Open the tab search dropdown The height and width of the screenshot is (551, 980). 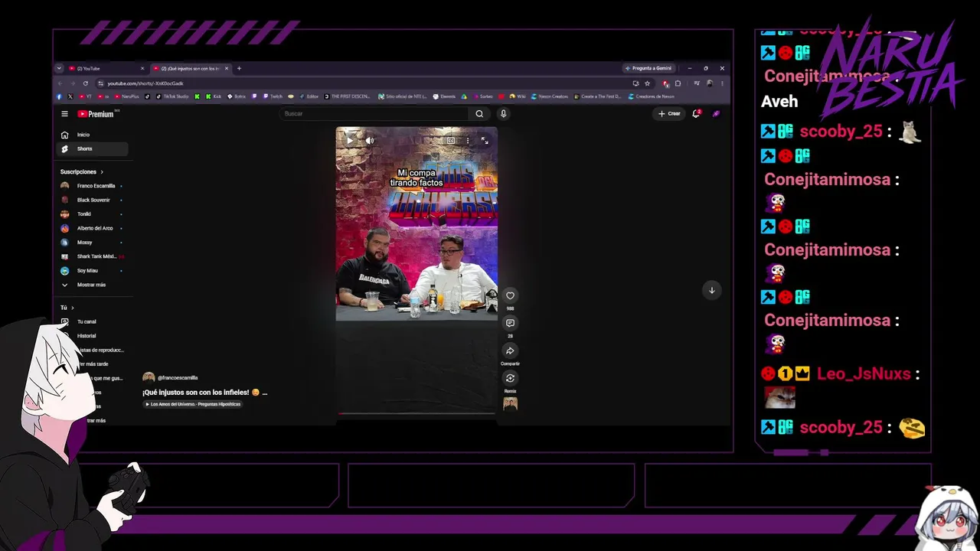tap(59, 68)
